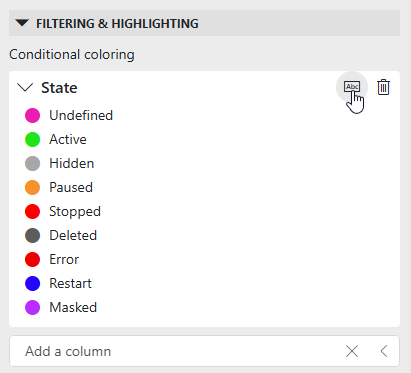This screenshot has height=373, width=411.
Task: Delete the State conditional coloring rule
Action: point(383,87)
